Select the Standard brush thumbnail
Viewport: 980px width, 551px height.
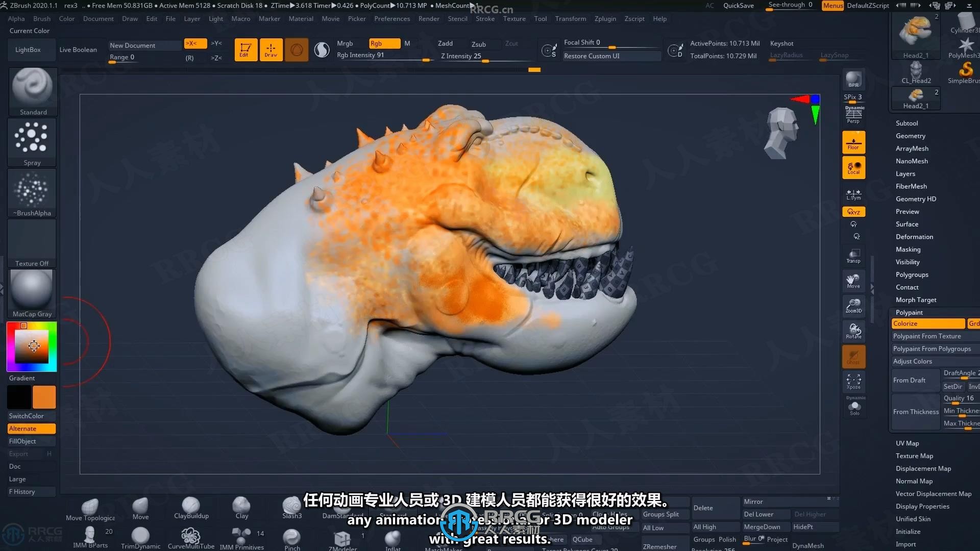point(33,91)
